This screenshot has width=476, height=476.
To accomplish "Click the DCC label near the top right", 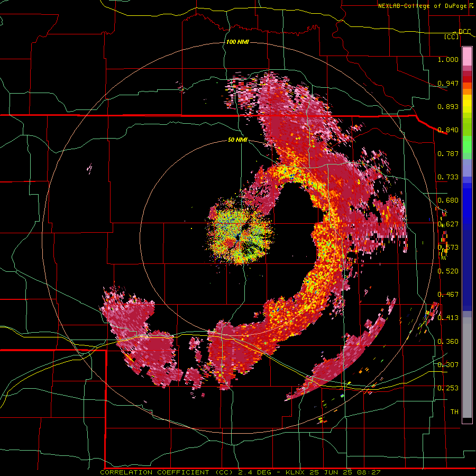I will pyautogui.click(x=465, y=32).
